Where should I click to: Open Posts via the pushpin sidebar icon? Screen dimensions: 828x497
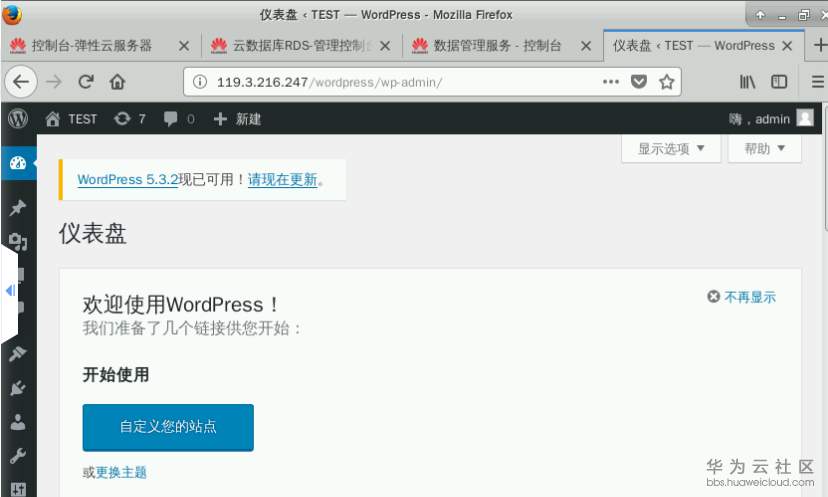pyautogui.click(x=18, y=208)
